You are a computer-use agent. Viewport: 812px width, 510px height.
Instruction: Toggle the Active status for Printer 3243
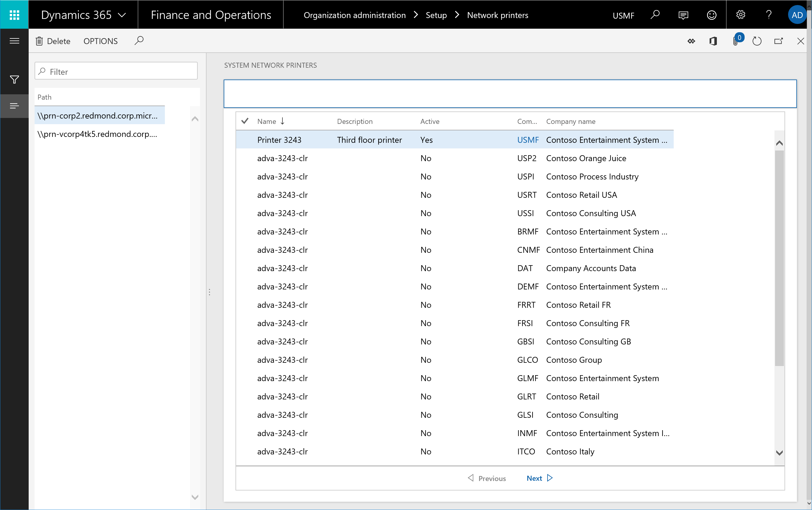click(427, 139)
